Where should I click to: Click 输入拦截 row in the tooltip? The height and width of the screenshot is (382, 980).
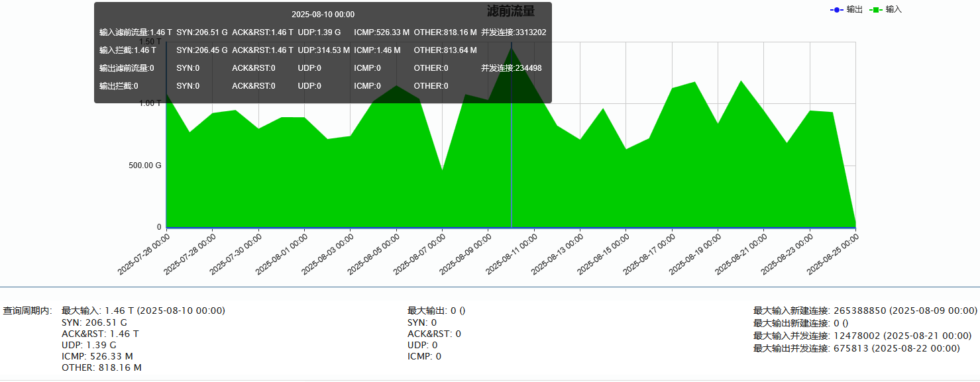coord(128,50)
